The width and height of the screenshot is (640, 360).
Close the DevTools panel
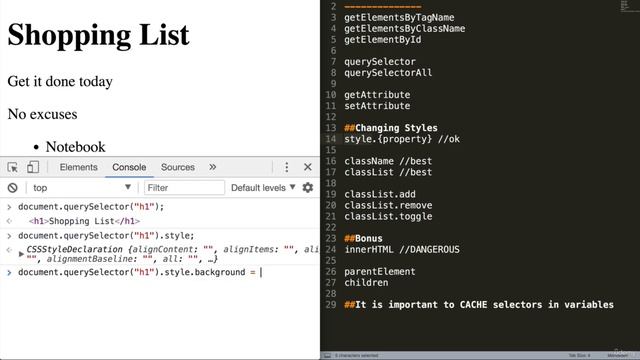point(308,167)
